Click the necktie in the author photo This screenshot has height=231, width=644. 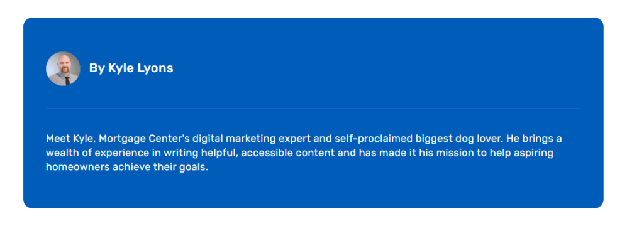67,80
